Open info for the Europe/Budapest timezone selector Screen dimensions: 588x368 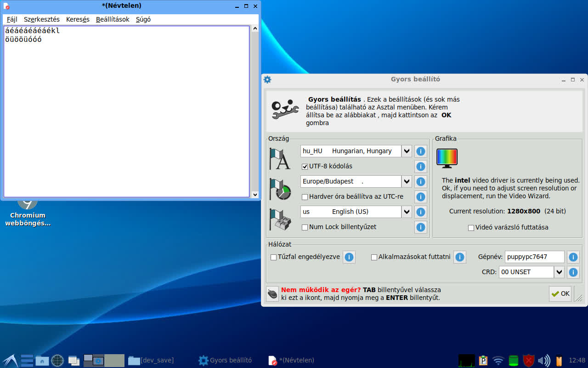click(421, 182)
